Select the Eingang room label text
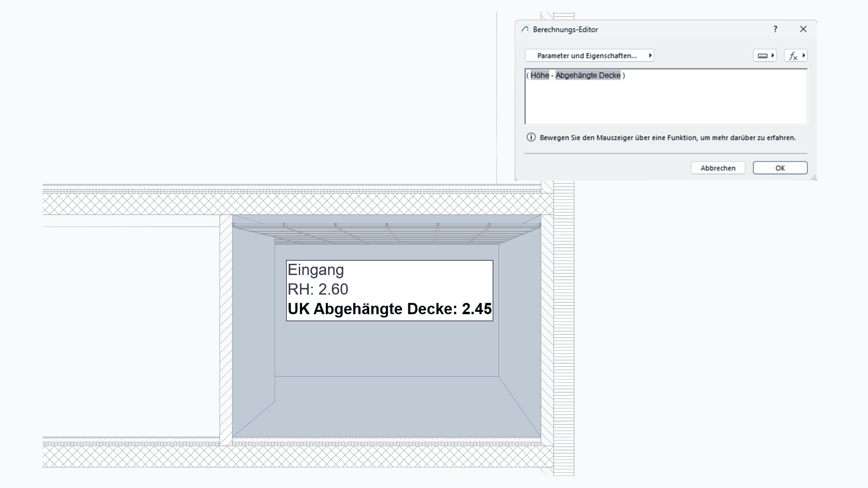The width and height of the screenshot is (868, 488). pyautogui.click(x=316, y=270)
